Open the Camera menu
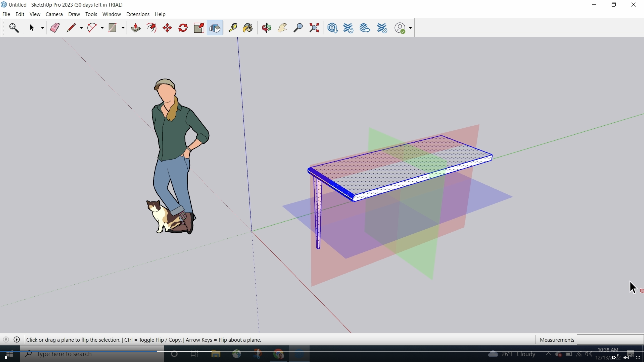The height and width of the screenshot is (362, 644). click(x=54, y=14)
